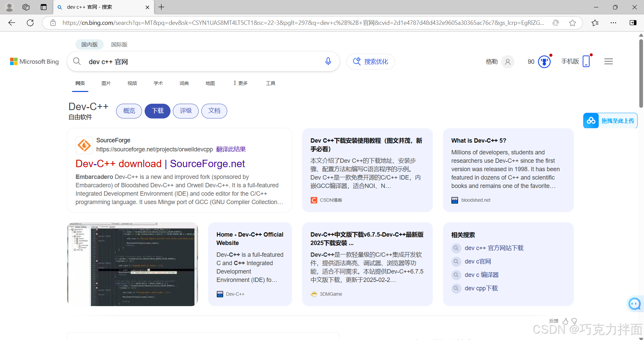
Task: Select the 地图 tab
Action: click(x=210, y=83)
